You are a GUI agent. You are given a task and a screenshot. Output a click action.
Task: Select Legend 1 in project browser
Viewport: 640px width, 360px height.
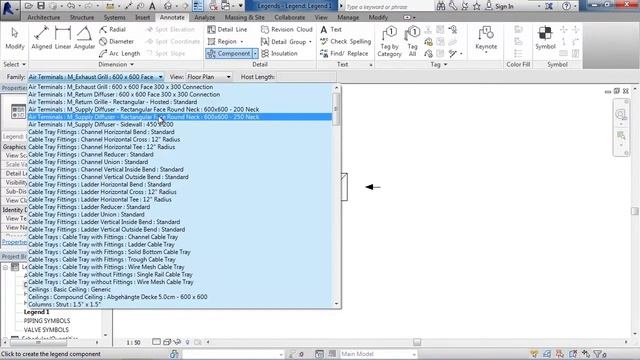tap(36, 312)
